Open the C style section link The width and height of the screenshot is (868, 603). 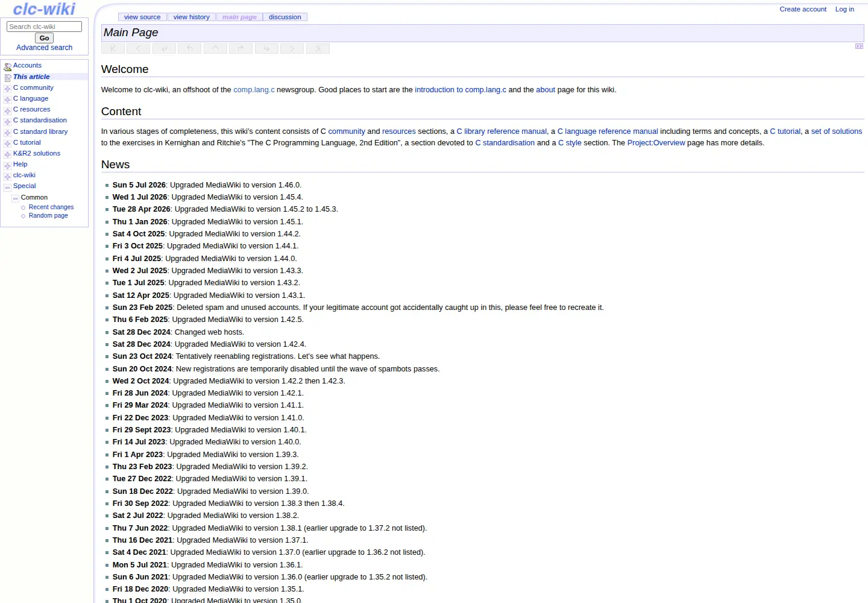pyautogui.click(x=570, y=143)
